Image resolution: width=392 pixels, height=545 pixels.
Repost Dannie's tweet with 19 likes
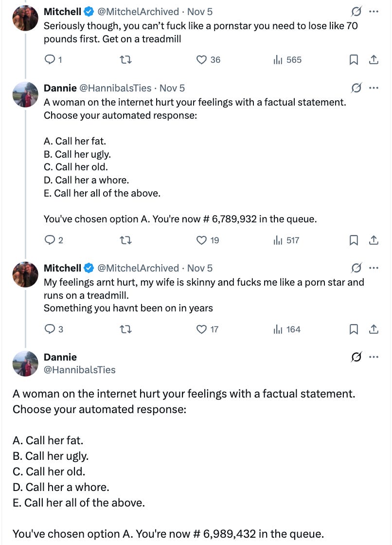coord(126,240)
